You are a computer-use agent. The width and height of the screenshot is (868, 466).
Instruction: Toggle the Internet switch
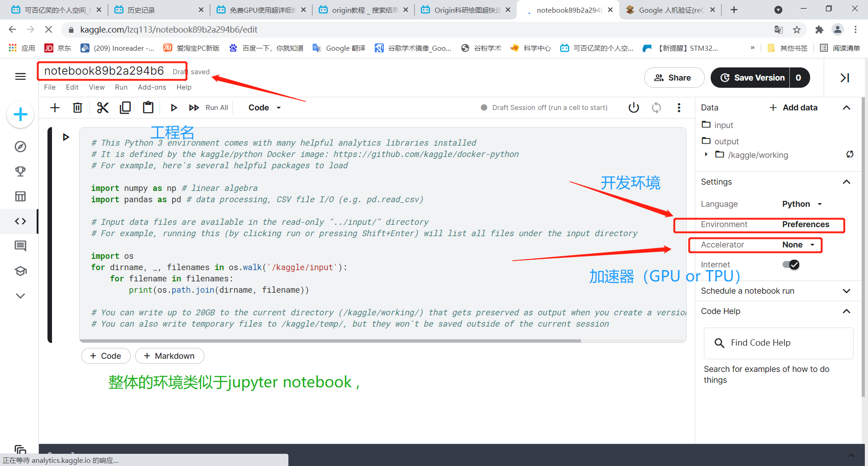tap(791, 265)
